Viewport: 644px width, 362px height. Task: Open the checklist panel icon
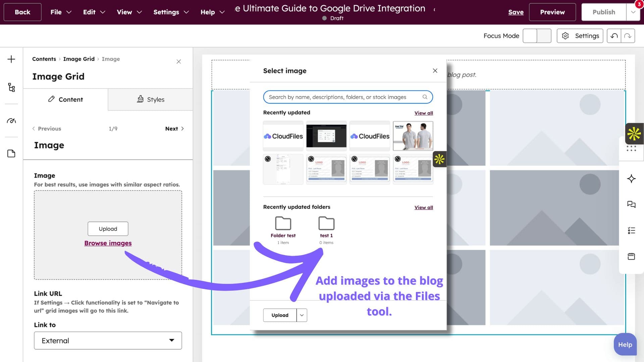click(631, 230)
